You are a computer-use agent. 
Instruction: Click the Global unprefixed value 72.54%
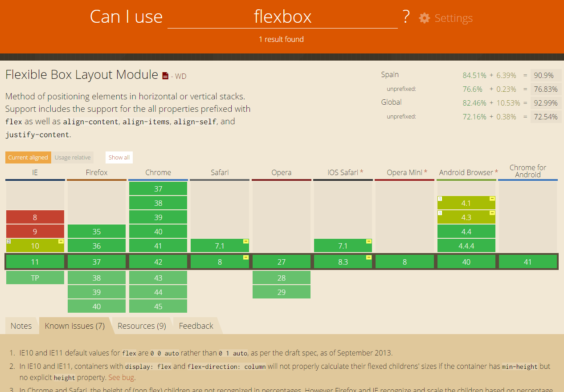[x=546, y=117]
